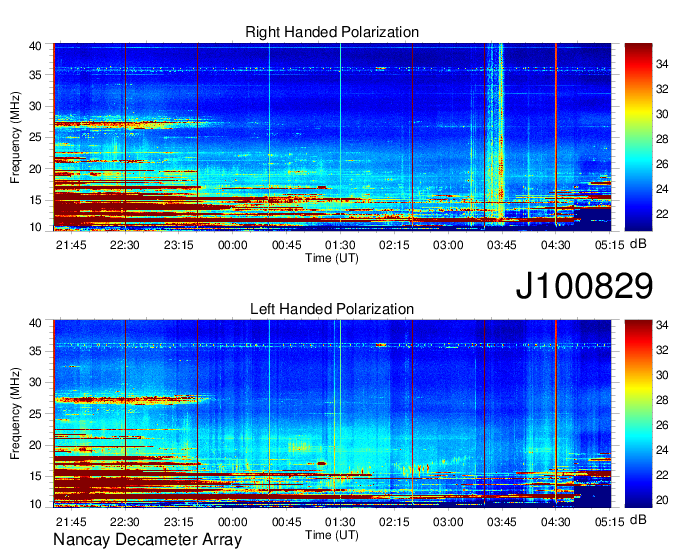Click the 02:15 tick under Left Handed plot

(394, 522)
